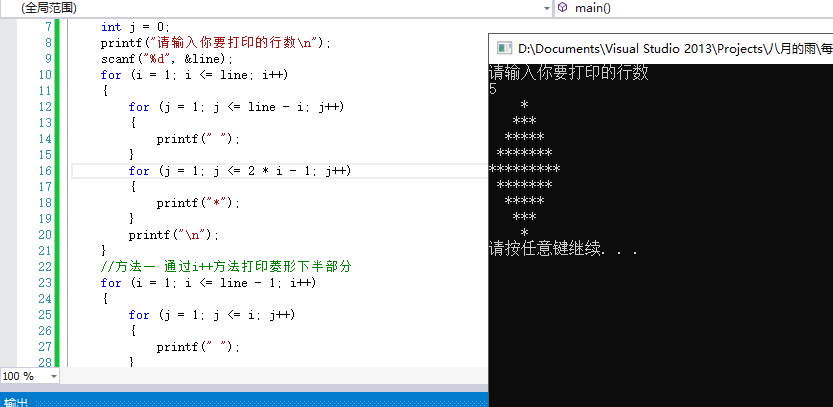This screenshot has width=833, height=407.
Task: Select the 输出 output panel header
Action: 16,402
